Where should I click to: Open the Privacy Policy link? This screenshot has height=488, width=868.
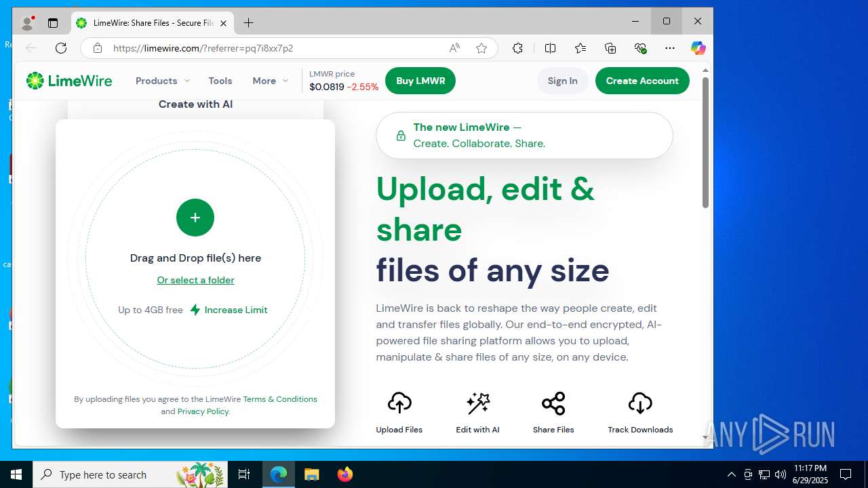click(x=203, y=411)
